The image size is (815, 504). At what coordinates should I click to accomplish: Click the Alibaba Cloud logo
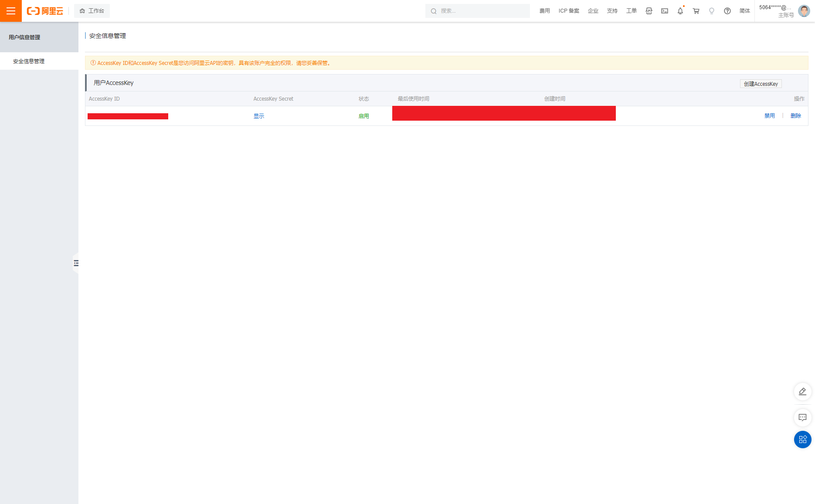[x=45, y=11]
